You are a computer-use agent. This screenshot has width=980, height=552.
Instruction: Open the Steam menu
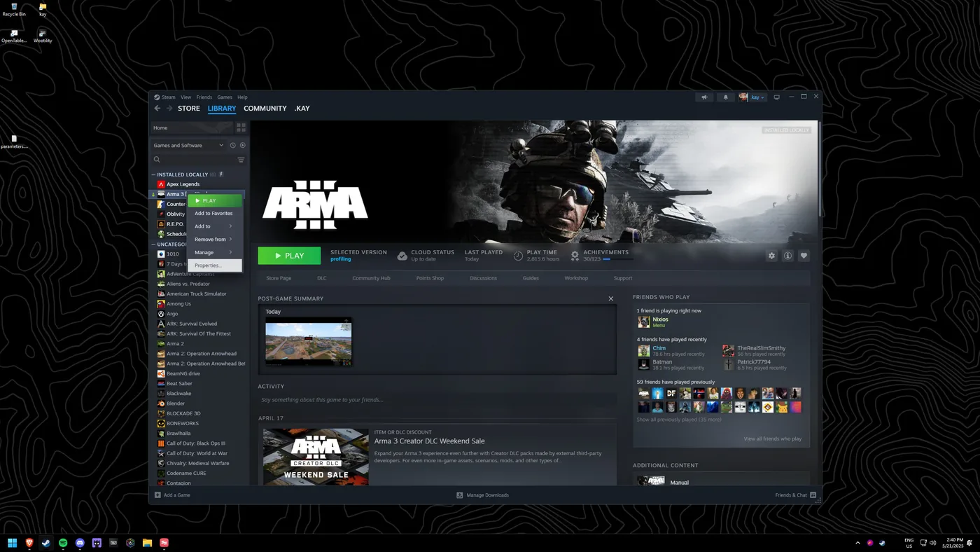(x=169, y=97)
